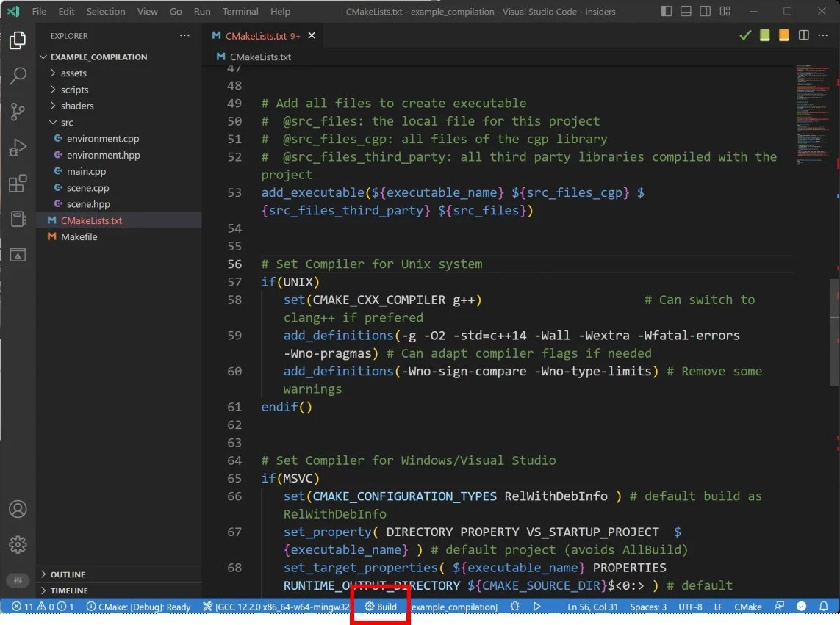This screenshot has height=625, width=840.
Task: Open the Makefile in explorer
Action: [79, 236]
